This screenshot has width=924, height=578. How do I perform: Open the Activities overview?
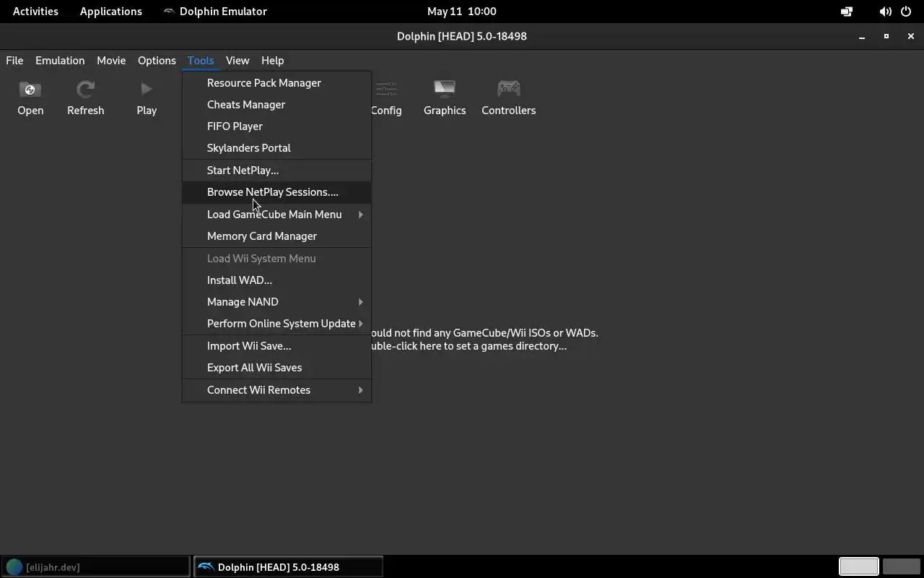pyautogui.click(x=35, y=12)
